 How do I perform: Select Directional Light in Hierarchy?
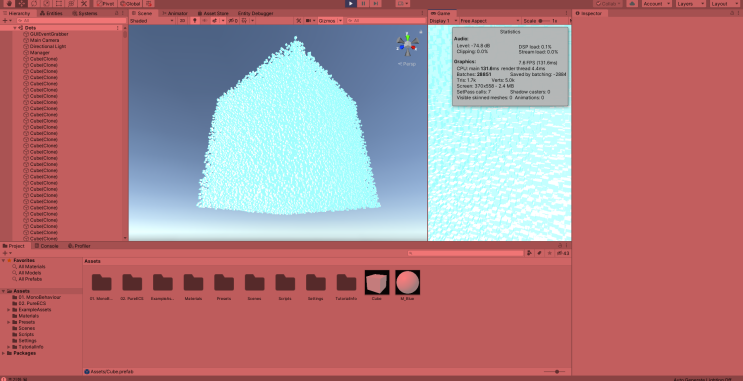[47, 46]
